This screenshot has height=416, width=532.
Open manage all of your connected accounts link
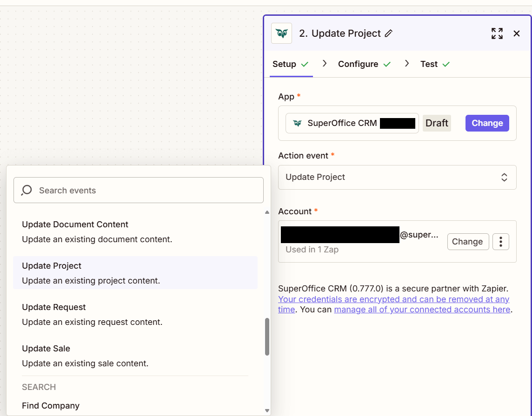422,310
